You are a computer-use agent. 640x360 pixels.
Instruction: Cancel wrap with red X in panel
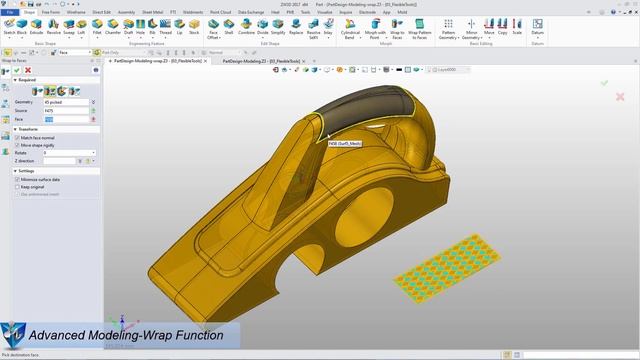pos(28,70)
